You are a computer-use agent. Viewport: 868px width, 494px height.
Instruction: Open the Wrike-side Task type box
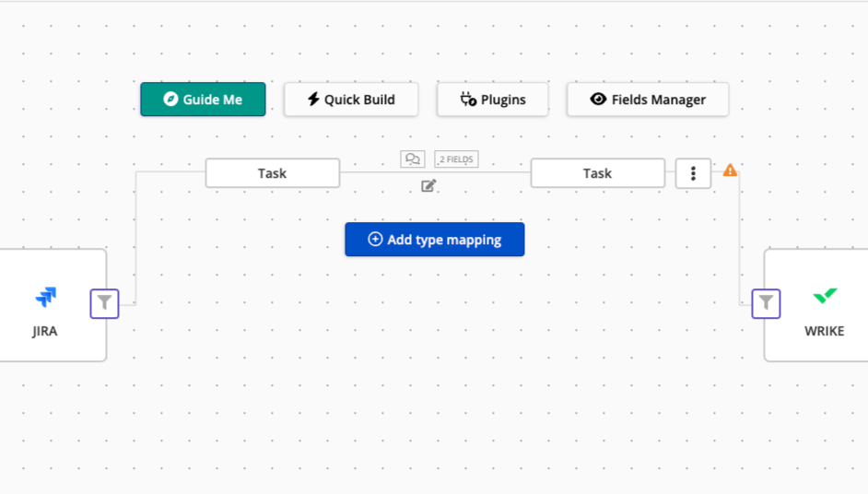tap(597, 173)
